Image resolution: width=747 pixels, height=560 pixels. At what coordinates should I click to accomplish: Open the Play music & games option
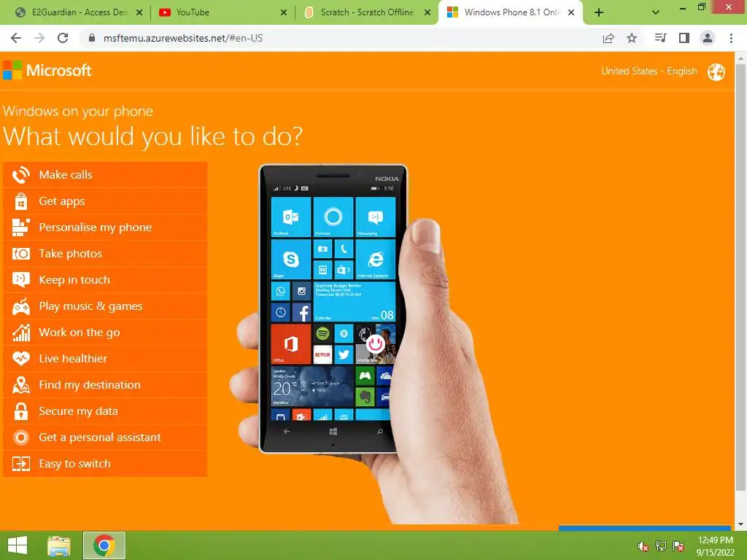105,306
